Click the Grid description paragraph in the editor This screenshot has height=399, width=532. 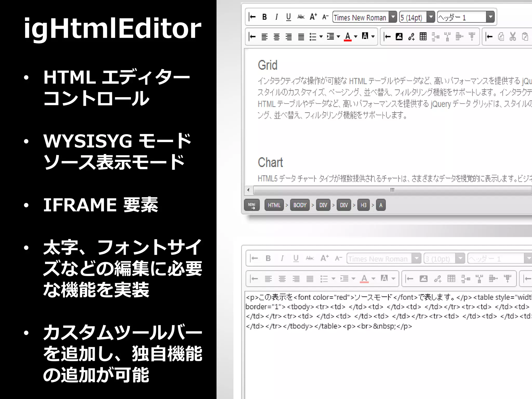click(x=395, y=98)
